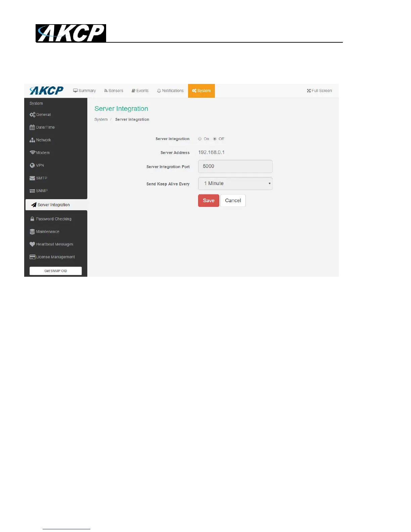Click the Network sitemap icon
This screenshot has height=532, width=411.
(x=32, y=140)
